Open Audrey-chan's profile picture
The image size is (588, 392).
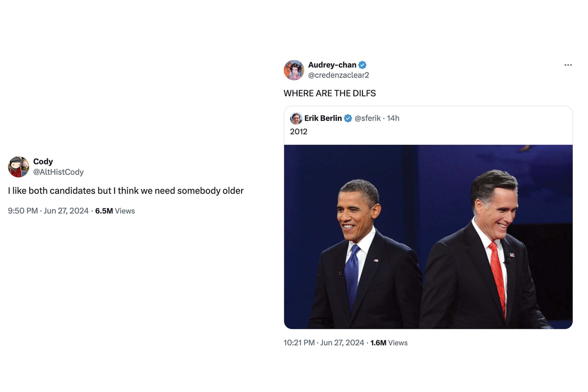pos(294,70)
